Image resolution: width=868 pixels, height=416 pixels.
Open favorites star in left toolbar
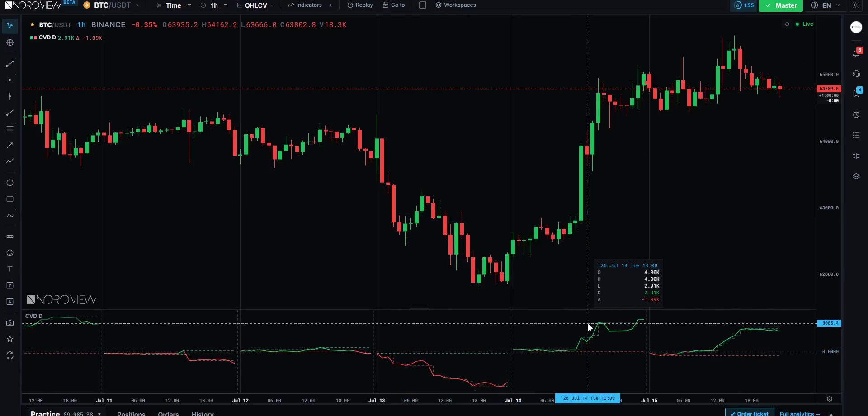click(10, 339)
